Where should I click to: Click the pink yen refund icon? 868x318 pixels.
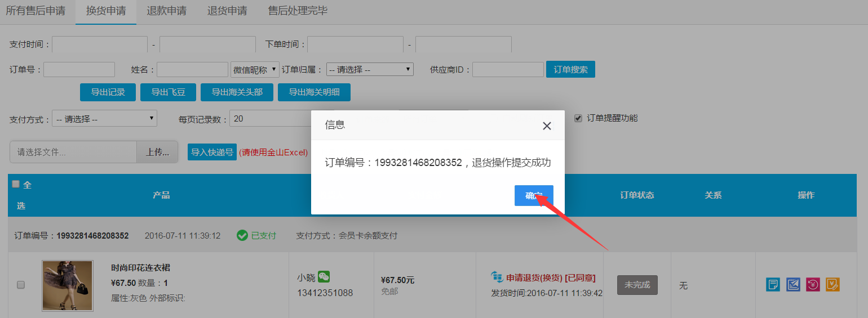813,285
